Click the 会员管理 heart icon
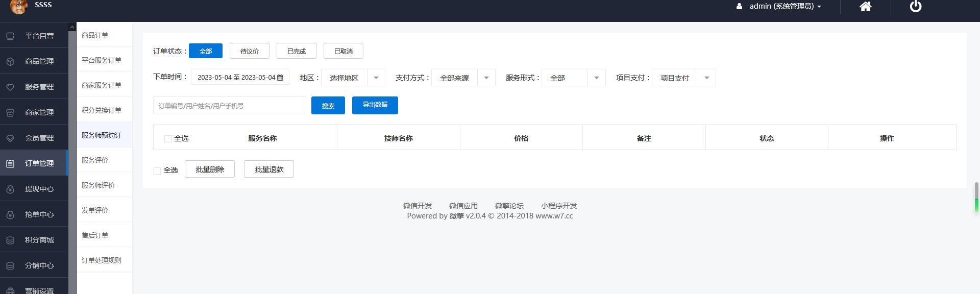Screen dimensions: 980x294 [10, 138]
